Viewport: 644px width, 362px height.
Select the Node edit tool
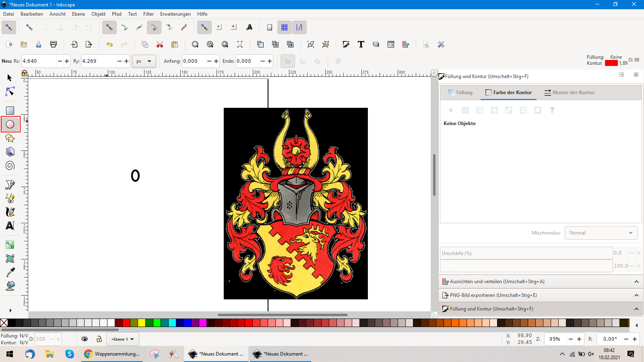pos(10,92)
